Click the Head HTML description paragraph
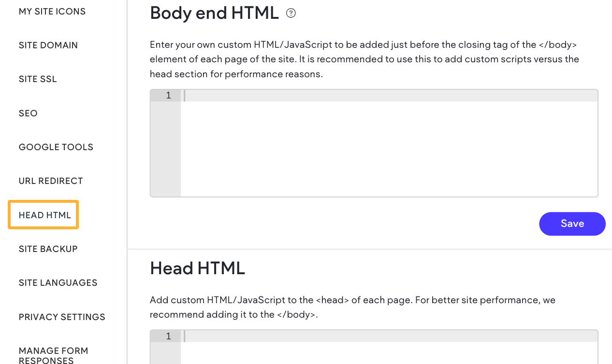 (x=352, y=307)
